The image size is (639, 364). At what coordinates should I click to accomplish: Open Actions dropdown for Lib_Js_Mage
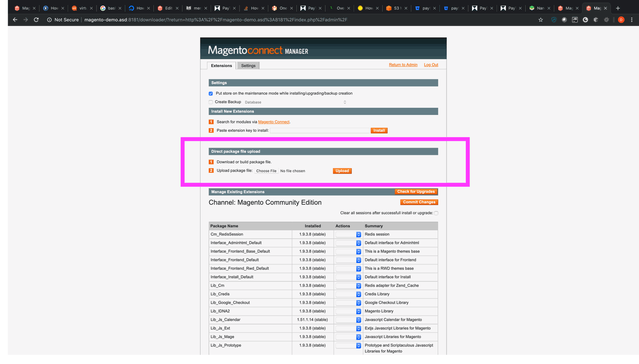[x=348, y=337]
